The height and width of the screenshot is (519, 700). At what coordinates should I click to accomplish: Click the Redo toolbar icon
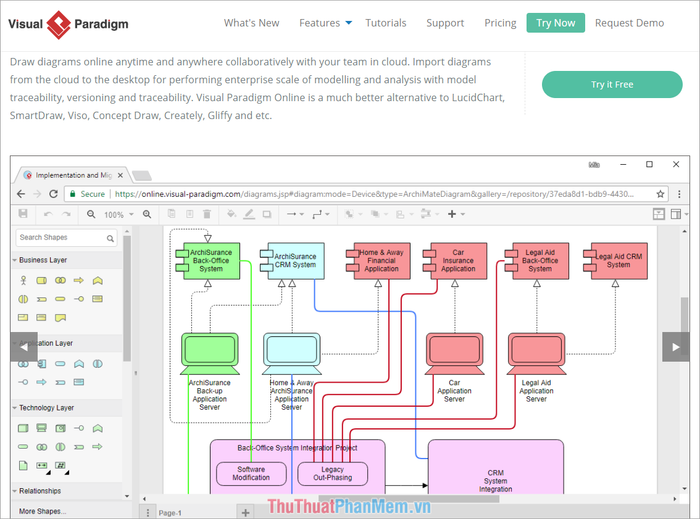click(x=66, y=214)
